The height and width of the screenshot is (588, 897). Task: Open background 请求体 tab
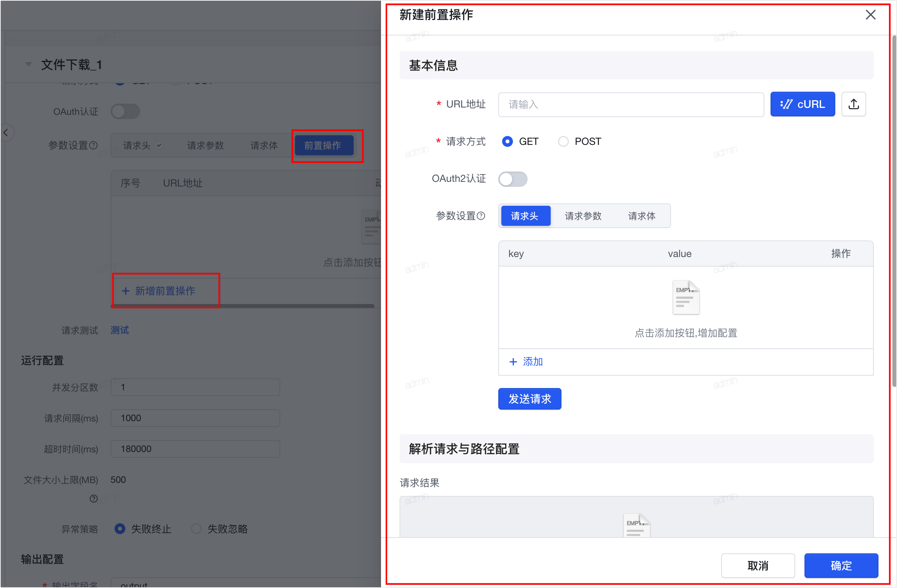point(264,145)
